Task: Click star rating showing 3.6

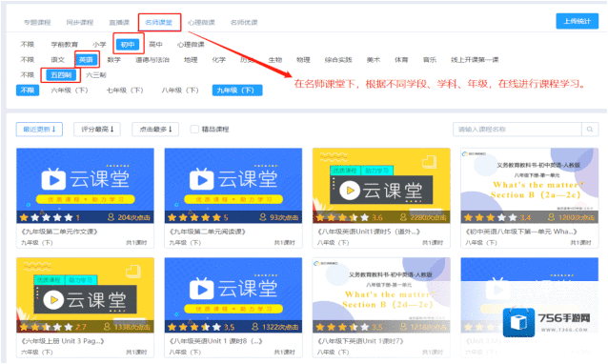Action: (x=343, y=217)
